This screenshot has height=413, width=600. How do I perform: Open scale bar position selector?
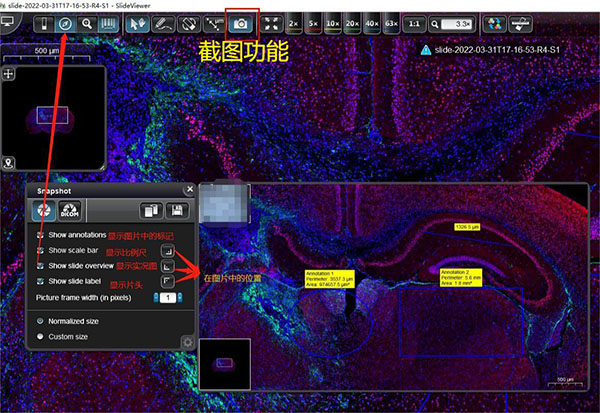pyautogui.click(x=168, y=251)
